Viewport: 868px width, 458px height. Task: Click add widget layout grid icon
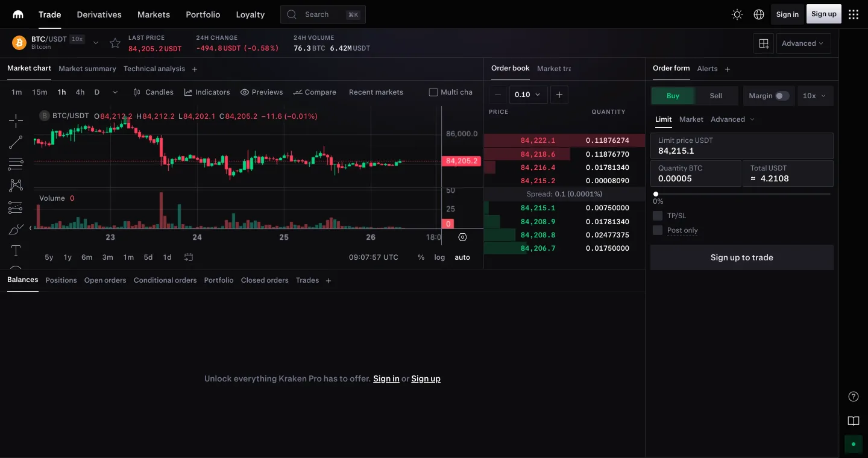coord(764,43)
